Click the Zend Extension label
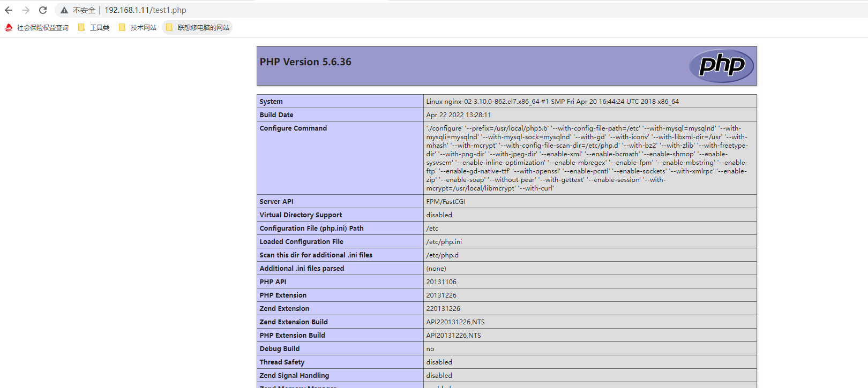Image resolution: width=868 pixels, height=388 pixels. click(x=285, y=309)
